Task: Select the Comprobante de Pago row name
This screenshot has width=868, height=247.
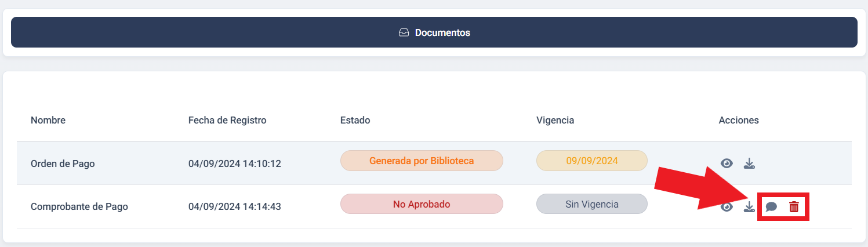Action: (x=79, y=206)
